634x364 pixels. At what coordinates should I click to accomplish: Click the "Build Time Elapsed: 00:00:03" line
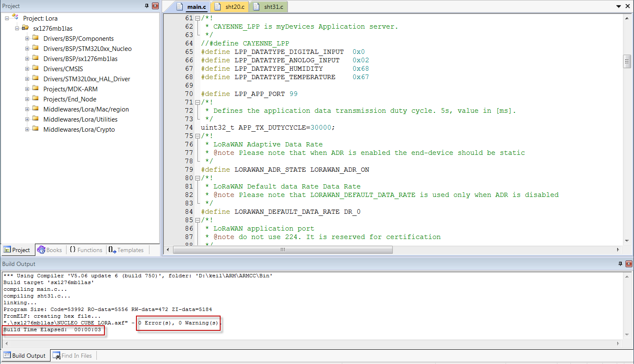tap(52, 329)
